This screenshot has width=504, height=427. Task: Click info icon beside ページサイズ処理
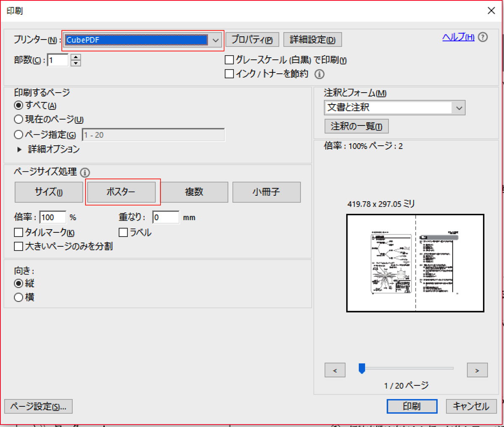pos(85,173)
